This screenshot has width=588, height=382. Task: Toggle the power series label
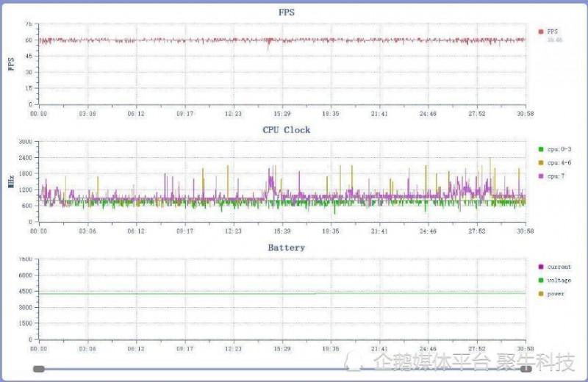[556, 294]
